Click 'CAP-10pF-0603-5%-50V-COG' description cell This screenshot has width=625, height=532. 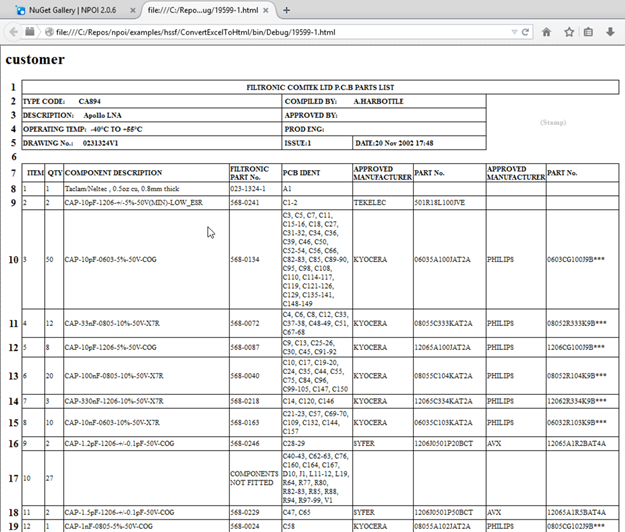coord(146,259)
